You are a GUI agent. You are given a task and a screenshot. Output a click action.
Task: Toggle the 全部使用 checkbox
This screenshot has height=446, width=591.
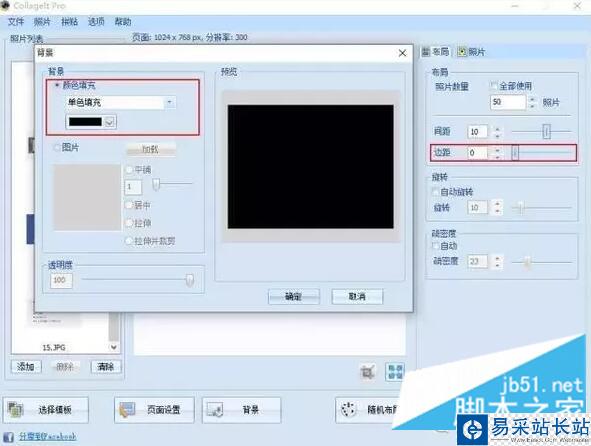(494, 86)
